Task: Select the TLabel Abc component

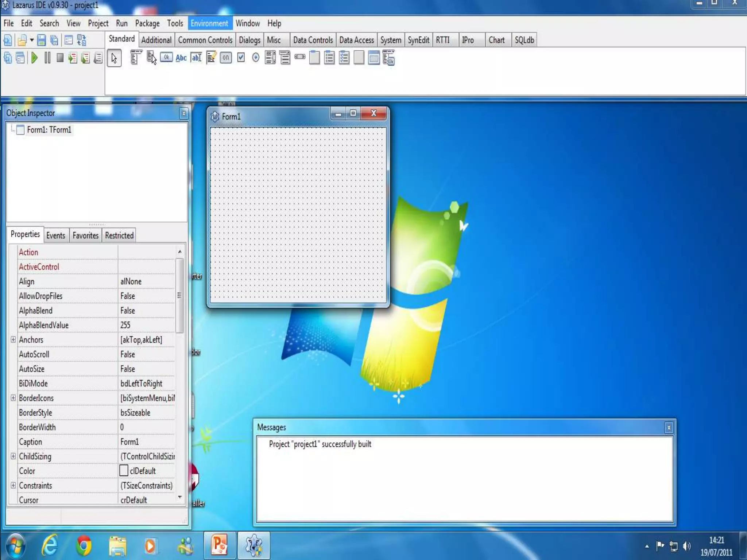Action: click(x=181, y=58)
